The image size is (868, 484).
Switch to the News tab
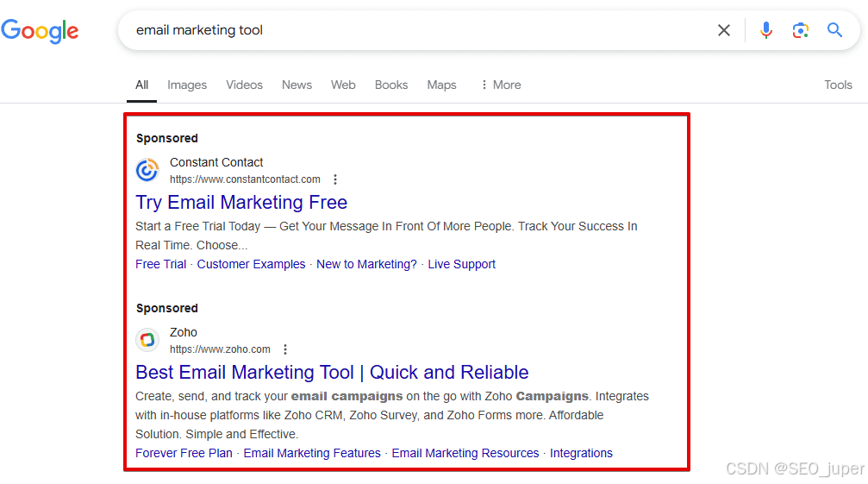pos(297,85)
